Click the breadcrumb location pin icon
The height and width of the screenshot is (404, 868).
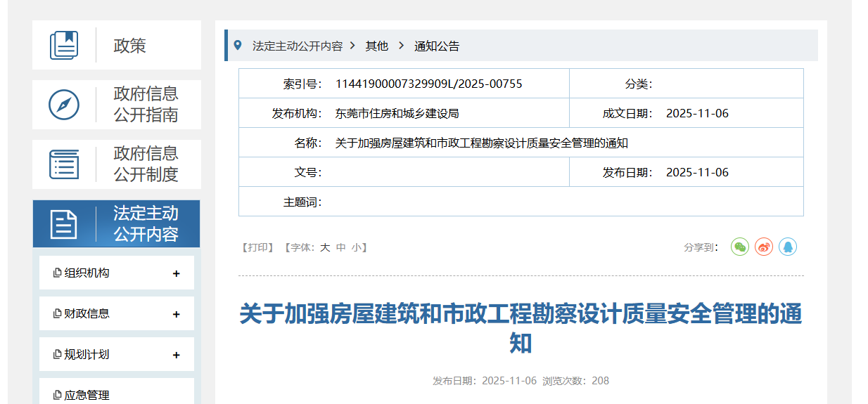coord(238,45)
